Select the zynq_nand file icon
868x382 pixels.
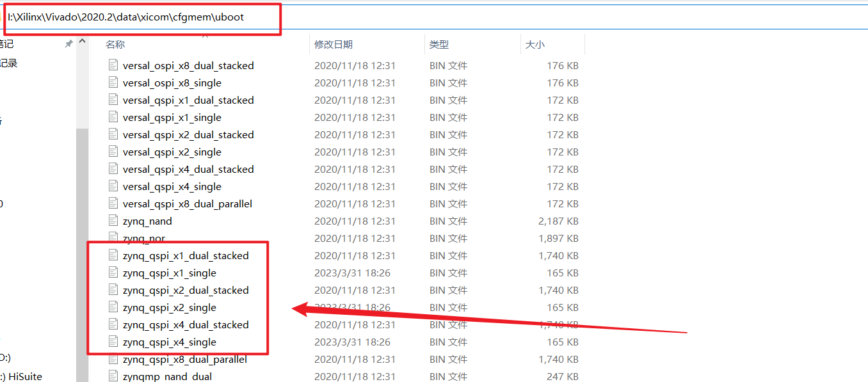pyautogui.click(x=113, y=221)
